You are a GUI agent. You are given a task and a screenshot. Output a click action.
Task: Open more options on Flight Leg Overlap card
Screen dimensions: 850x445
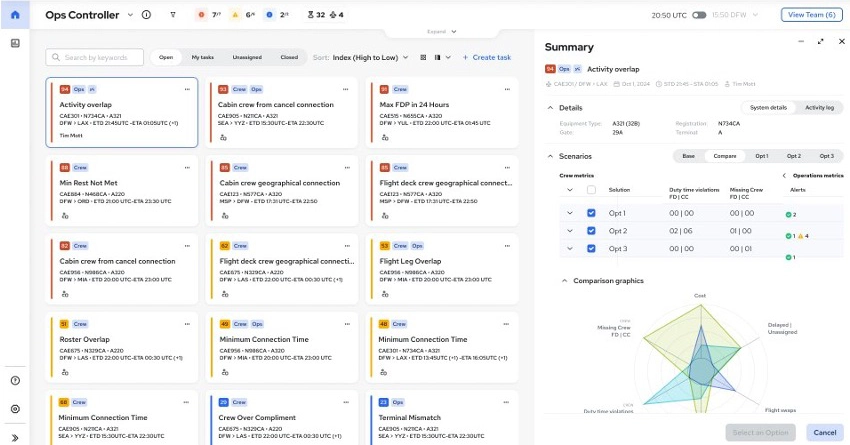coord(507,246)
